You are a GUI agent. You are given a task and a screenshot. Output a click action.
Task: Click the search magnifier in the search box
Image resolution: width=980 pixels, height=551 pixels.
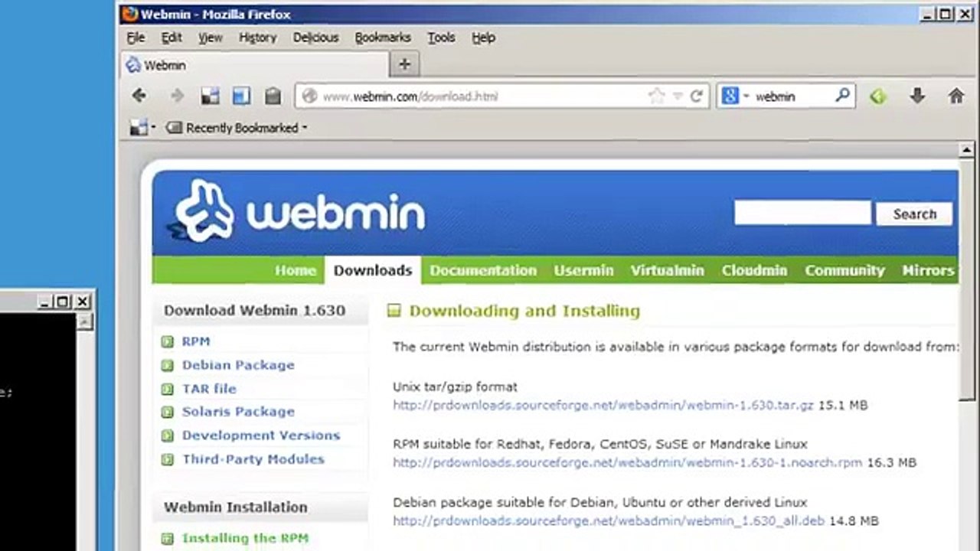842,96
